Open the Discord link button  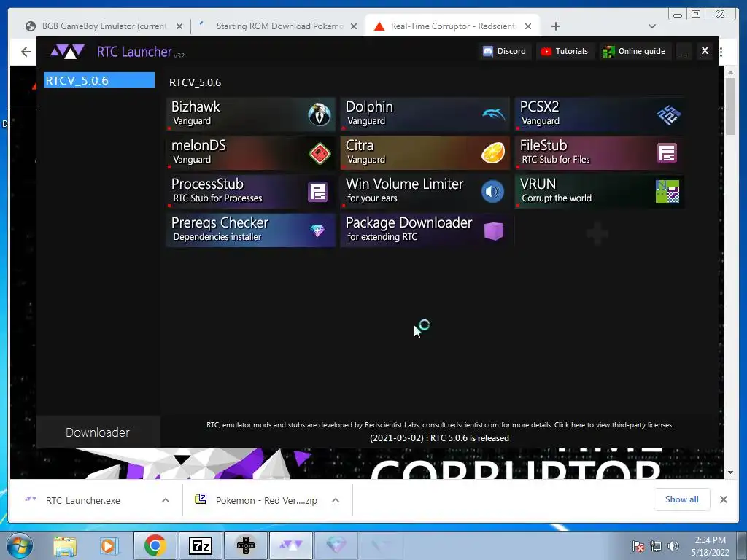tap(505, 52)
